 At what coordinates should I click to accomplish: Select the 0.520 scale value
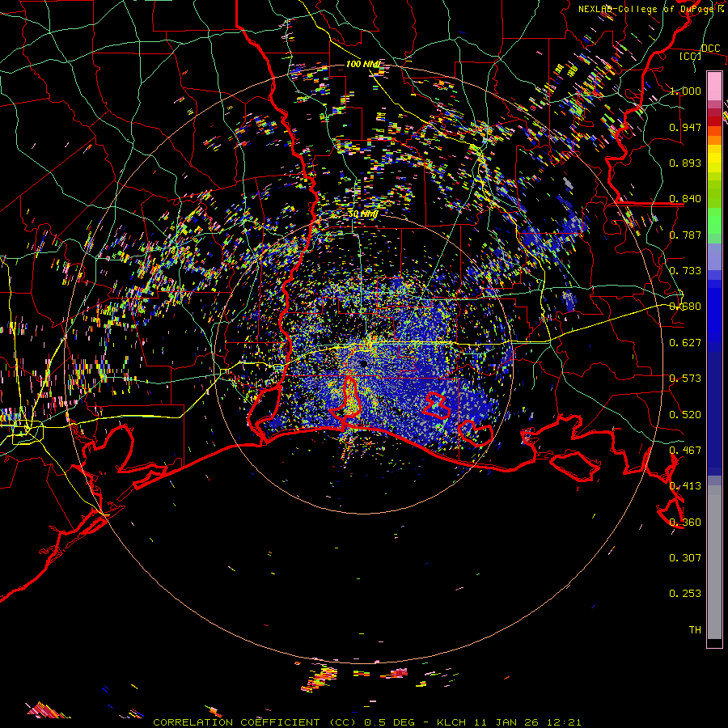(x=685, y=415)
